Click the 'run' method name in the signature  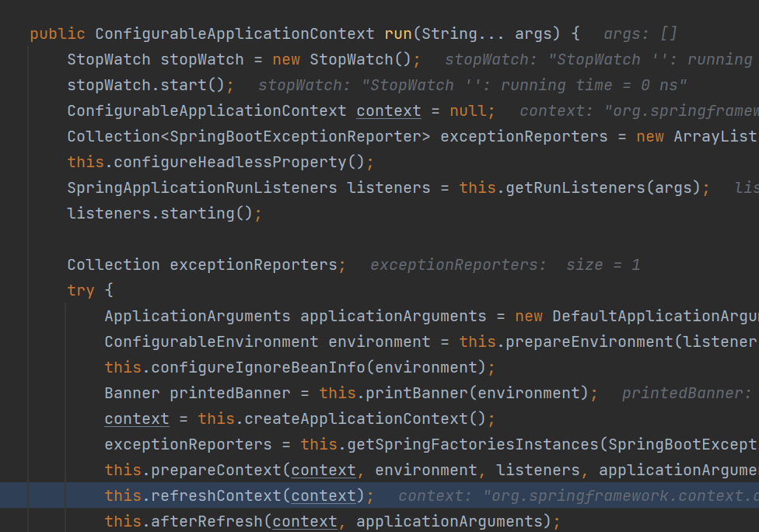coord(398,34)
